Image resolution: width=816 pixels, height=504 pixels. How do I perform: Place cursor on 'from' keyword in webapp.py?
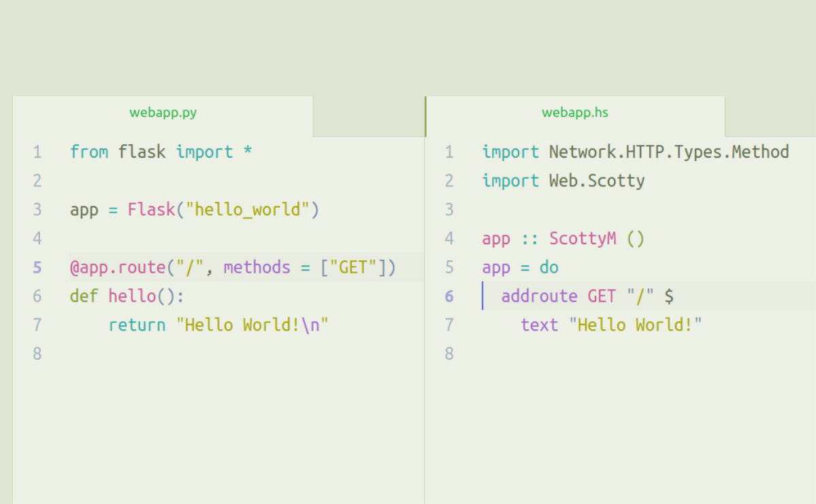pyautogui.click(x=89, y=152)
